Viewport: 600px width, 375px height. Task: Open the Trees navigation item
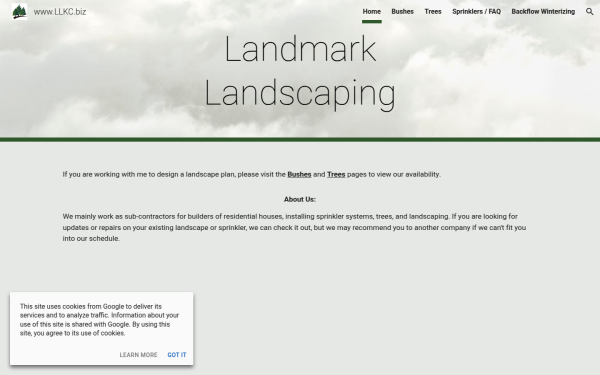(433, 11)
